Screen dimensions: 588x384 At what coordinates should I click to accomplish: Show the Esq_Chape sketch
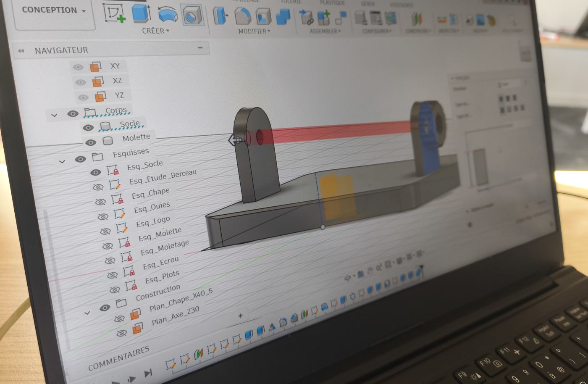(100, 202)
